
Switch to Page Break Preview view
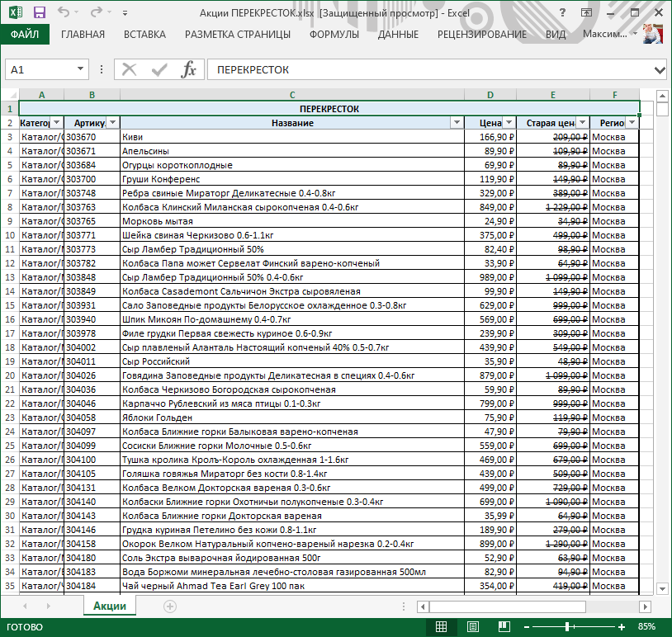(504, 627)
